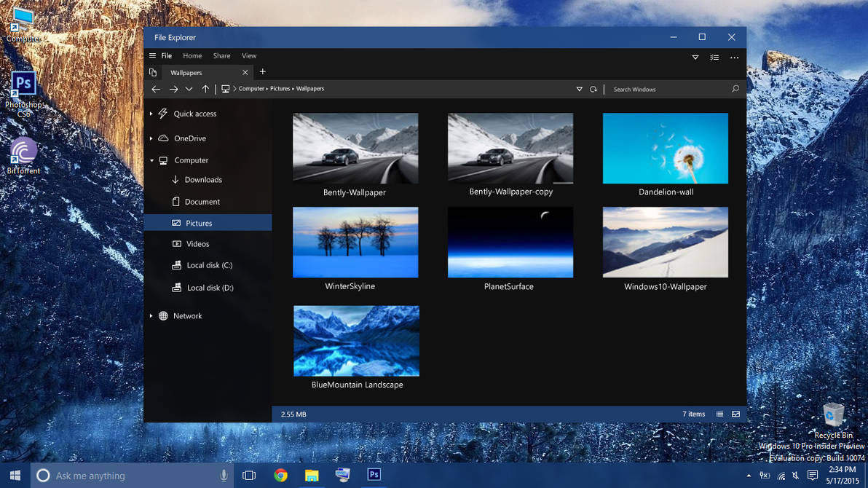
Task: Click Pictures in the breadcrumb path
Action: coord(279,88)
